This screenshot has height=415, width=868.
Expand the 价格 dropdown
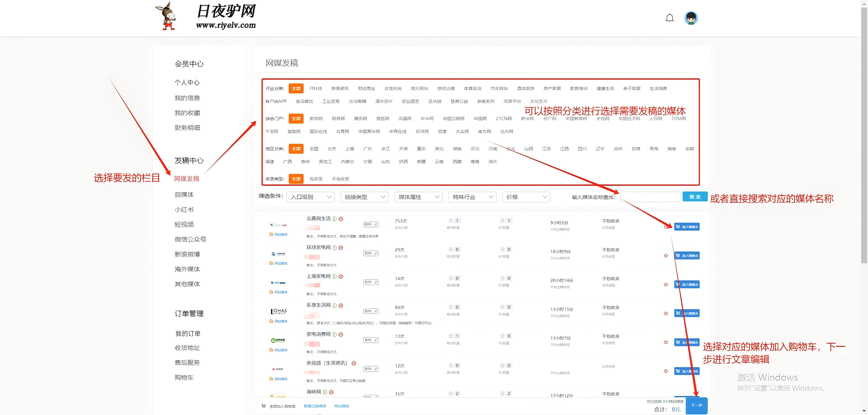(x=526, y=197)
